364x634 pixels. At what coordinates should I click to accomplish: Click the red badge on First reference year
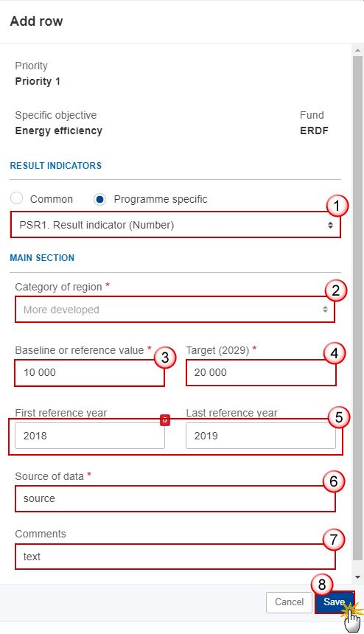[x=165, y=420]
